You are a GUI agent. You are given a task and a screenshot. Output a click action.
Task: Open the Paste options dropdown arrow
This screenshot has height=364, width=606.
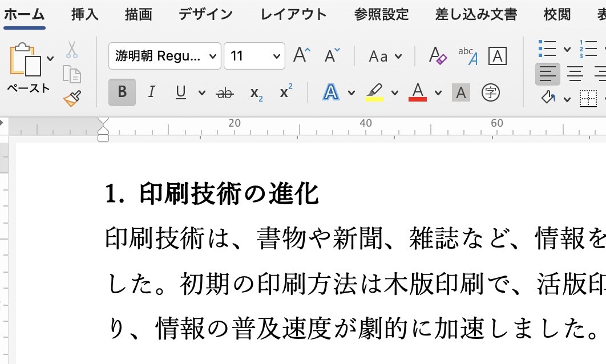50,59
